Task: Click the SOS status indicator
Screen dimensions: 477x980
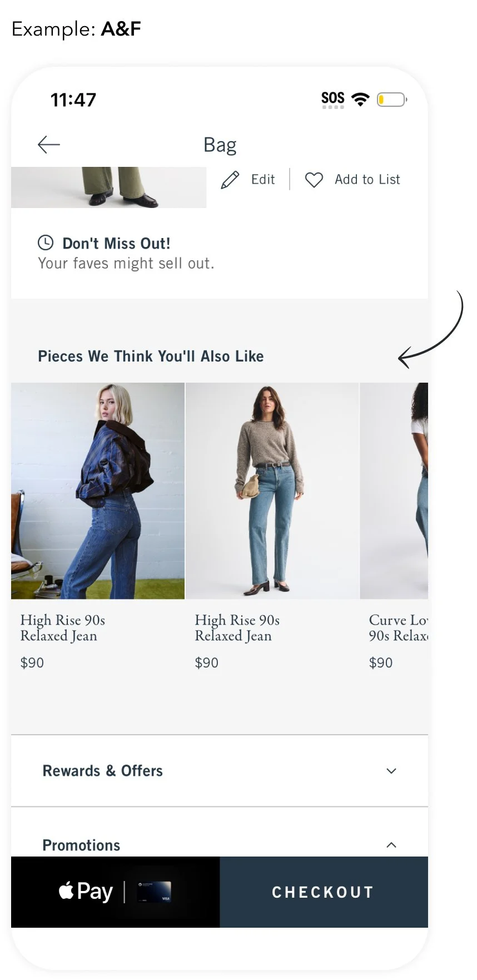Action: pyautogui.click(x=333, y=100)
